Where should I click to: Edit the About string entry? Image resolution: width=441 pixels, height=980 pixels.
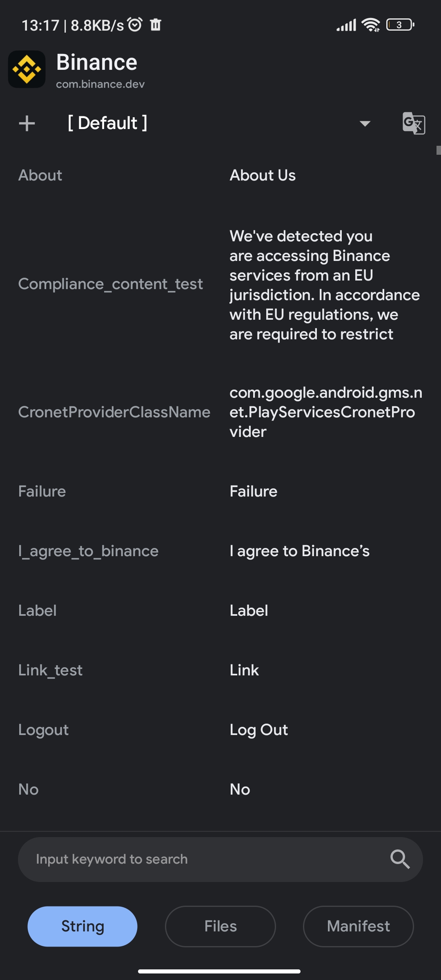pyautogui.click(x=220, y=175)
